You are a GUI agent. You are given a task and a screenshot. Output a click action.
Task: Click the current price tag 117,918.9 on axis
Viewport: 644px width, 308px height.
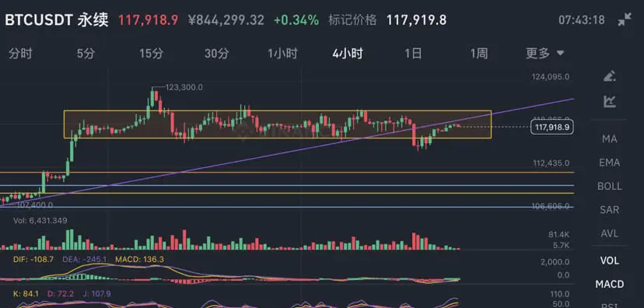coord(551,128)
